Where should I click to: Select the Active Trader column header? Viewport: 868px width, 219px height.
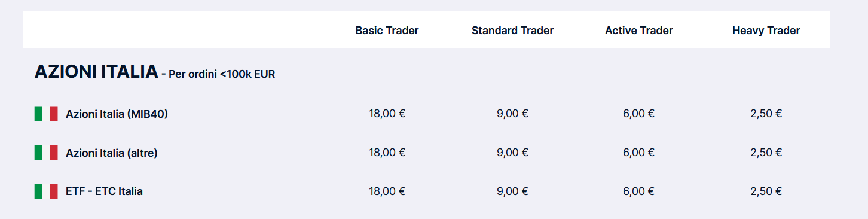[x=639, y=31]
